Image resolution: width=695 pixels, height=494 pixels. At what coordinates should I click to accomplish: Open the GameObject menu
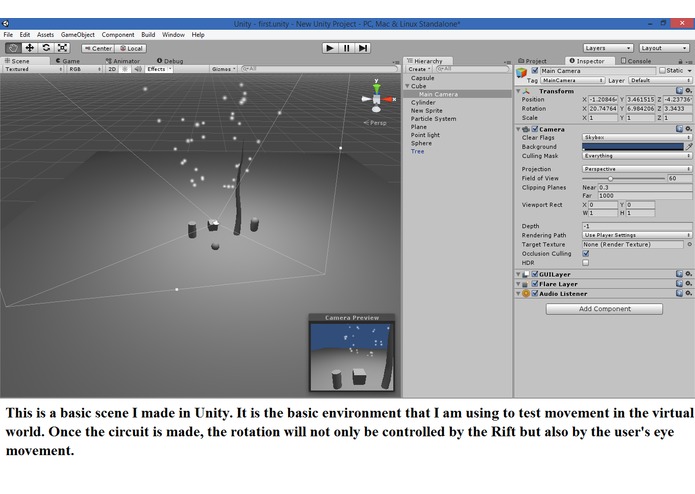pos(78,35)
